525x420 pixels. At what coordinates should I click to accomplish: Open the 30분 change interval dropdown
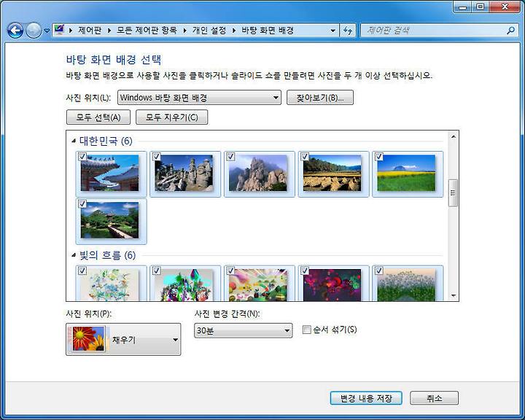pyautogui.click(x=243, y=330)
